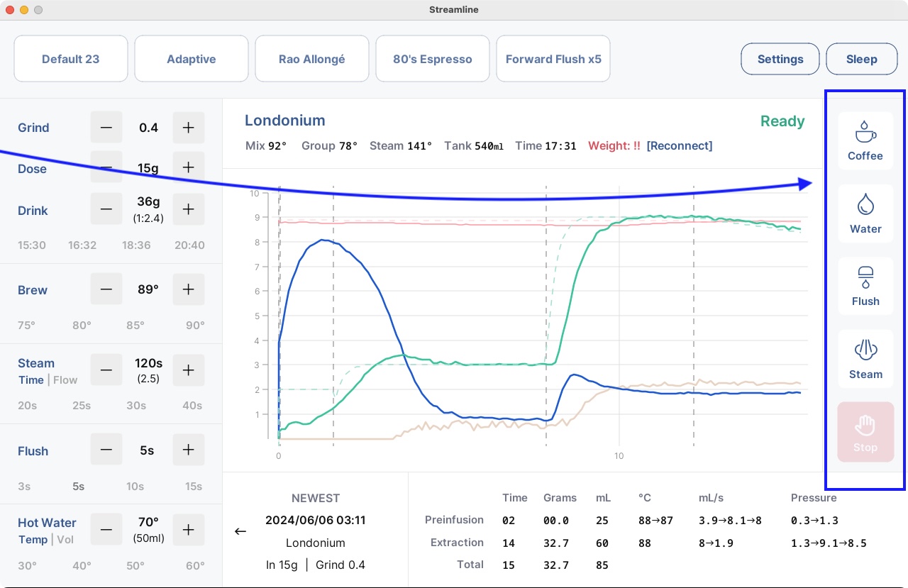Screen dimensions: 908x588
Task: Hit the red Stop hand icon
Action: click(865, 432)
